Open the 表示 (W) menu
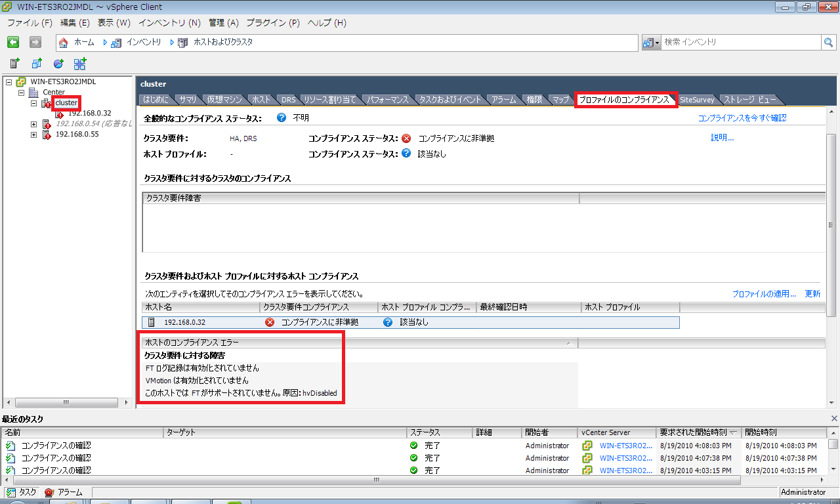Image resolution: width=840 pixels, height=504 pixels. click(x=114, y=22)
